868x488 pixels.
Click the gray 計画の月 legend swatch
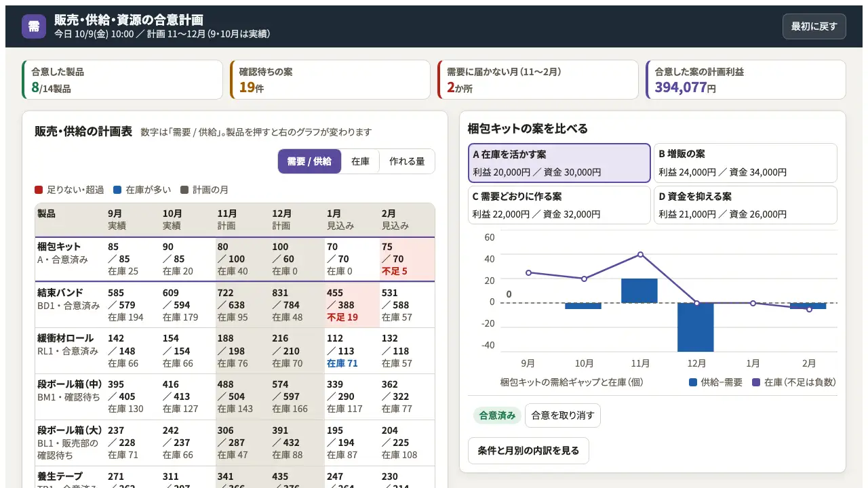(x=184, y=190)
